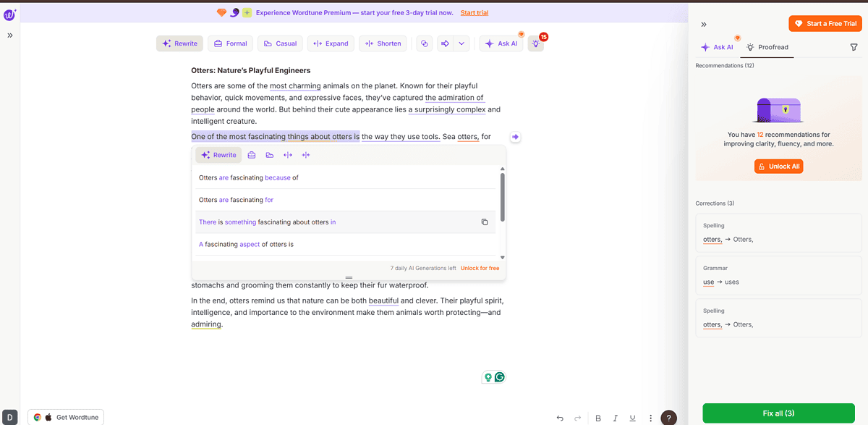Open the dropdown chevron beside the arrow icon
Screen dimensions: 868x425
click(461, 43)
